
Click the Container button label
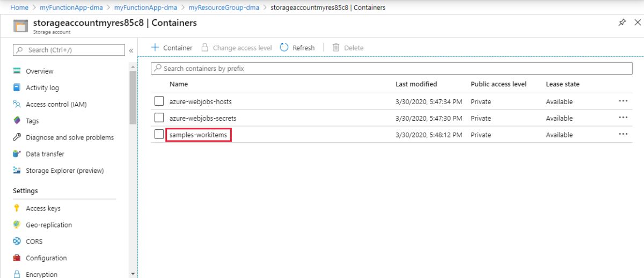point(178,48)
